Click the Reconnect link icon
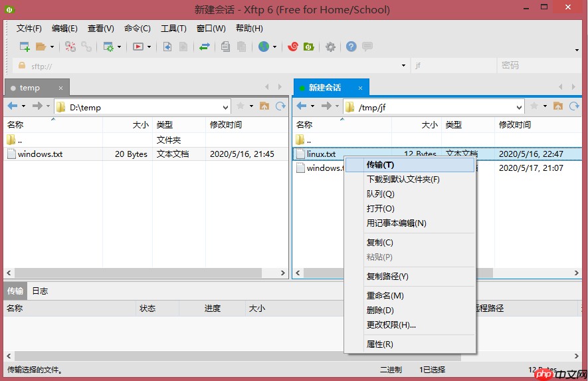Viewport: 588px width, 381px height. [x=86, y=47]
